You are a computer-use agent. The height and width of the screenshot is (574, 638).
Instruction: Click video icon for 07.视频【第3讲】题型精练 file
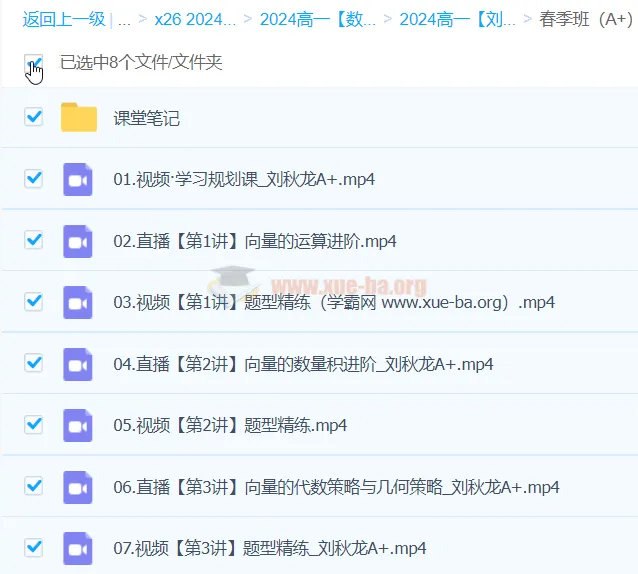coord(78,548)
